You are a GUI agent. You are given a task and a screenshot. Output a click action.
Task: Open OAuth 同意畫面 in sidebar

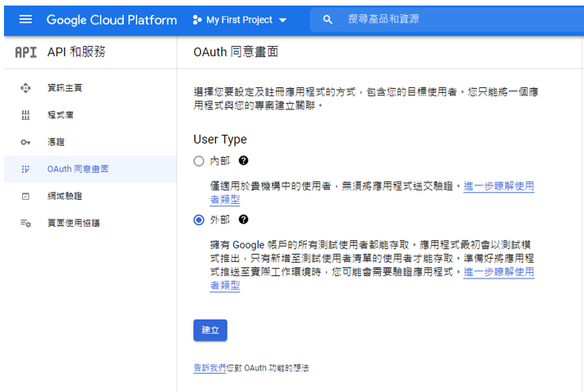78,169
